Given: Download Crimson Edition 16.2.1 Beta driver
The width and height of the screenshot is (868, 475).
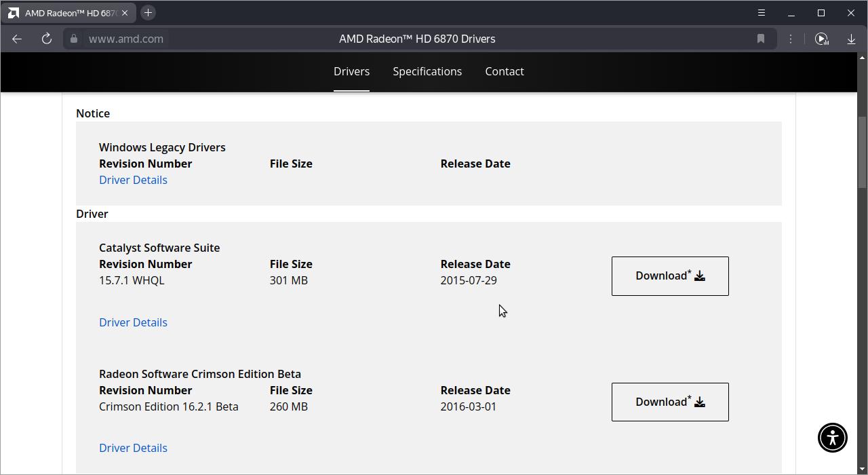Looking at the screenshot, I should 670,402.
